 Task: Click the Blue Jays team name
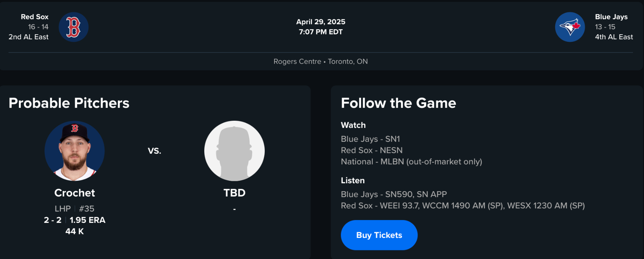coord(611,17)
